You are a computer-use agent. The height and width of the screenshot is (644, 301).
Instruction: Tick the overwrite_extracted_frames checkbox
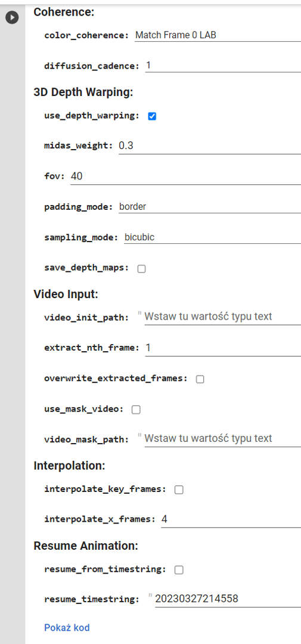(200, 379)
